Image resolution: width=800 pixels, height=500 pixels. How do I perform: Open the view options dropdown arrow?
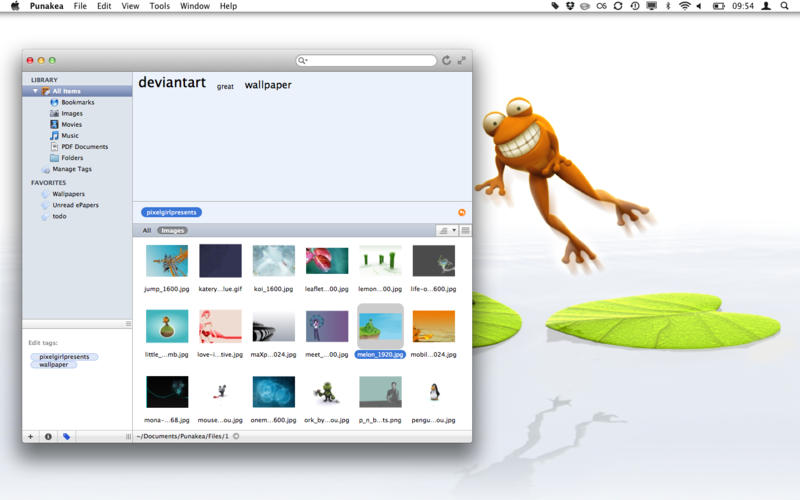453,230
